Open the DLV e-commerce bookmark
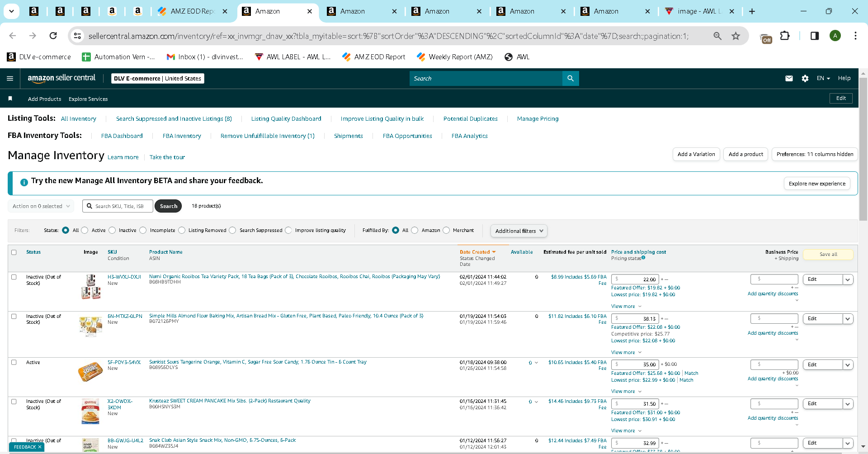The width and height of the screenshot is (868, 454). [x=39, y=57]
